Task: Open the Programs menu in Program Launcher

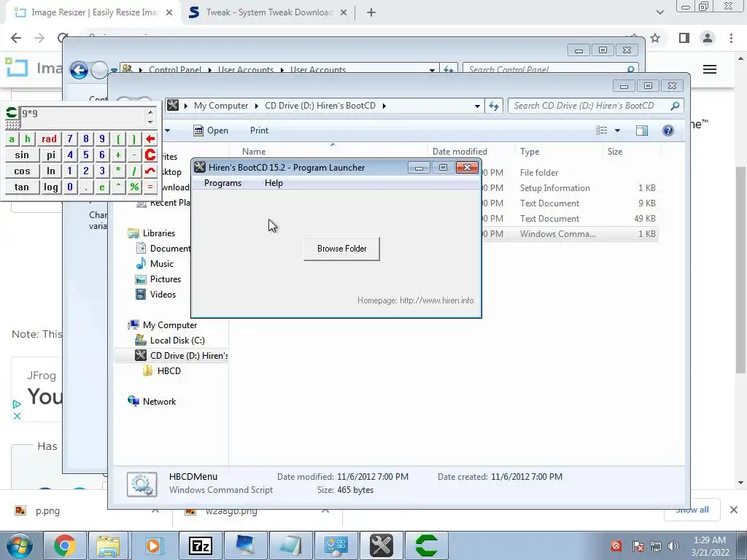Action: [222, 183]
